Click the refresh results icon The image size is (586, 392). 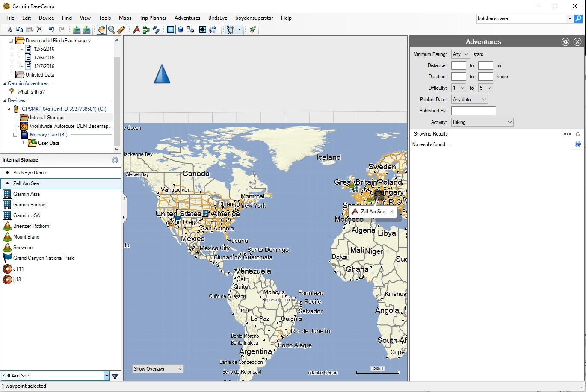point(577,134)
